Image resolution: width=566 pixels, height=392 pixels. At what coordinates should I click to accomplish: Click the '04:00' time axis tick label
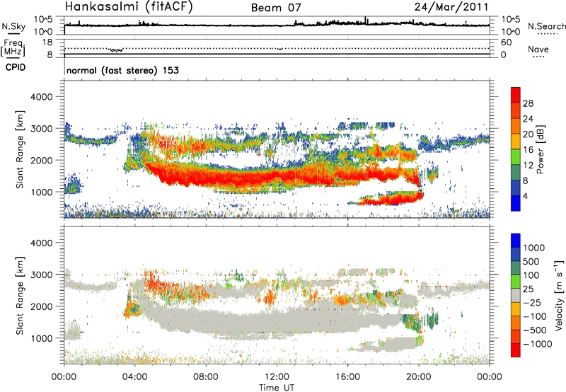135,377
